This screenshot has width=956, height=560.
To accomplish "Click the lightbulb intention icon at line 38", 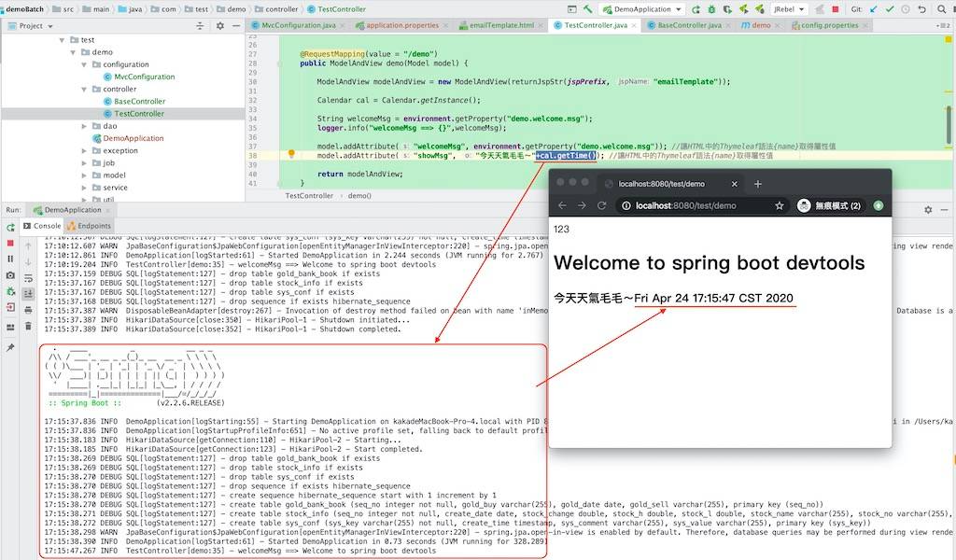I will pos(291,154).
